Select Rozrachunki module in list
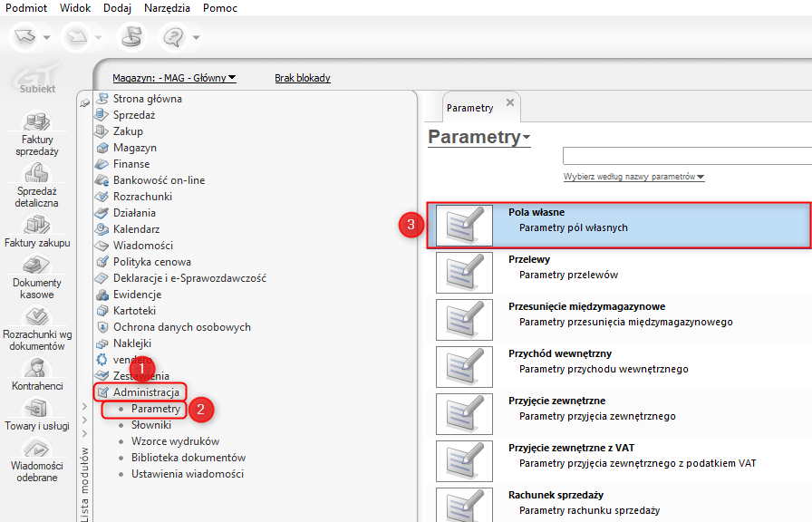Screen dimensions: 812x522 coord(142,197)
